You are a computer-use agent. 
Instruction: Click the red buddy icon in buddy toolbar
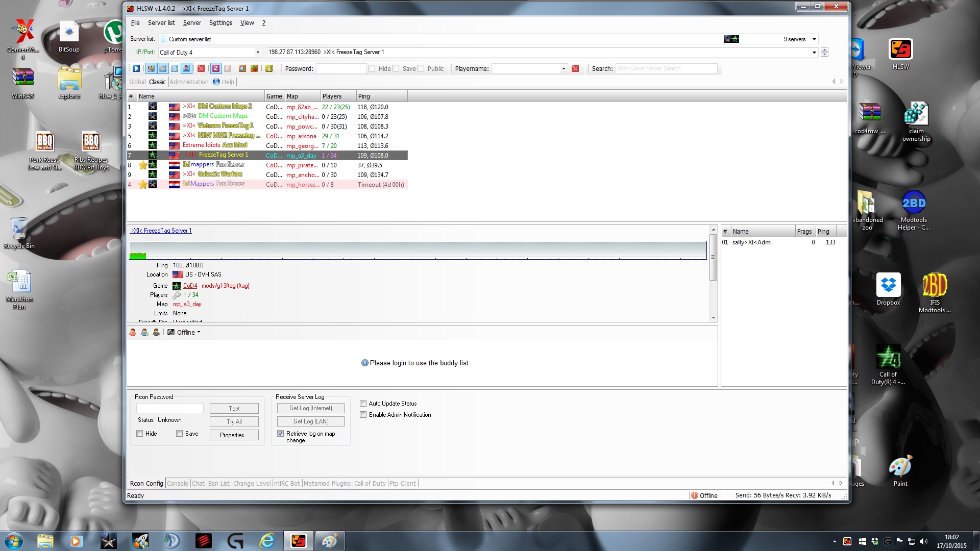pyautogui.click(x=133, y=332)
